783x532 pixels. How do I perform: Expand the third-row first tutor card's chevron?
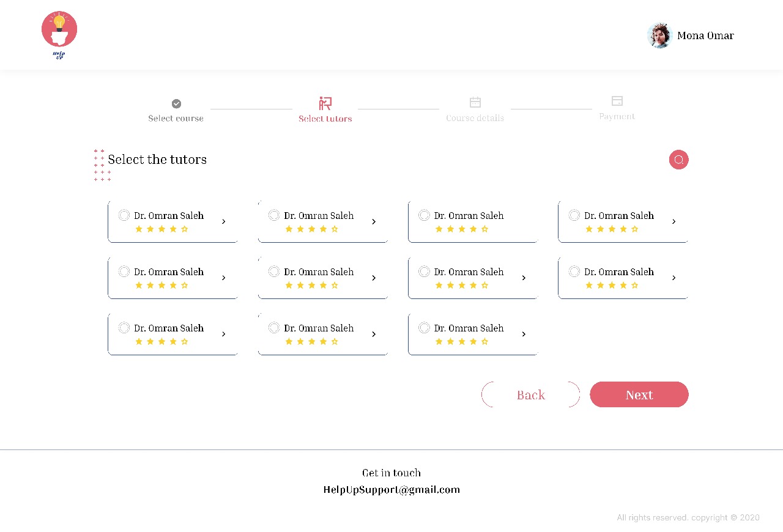[x=223, y=334]
